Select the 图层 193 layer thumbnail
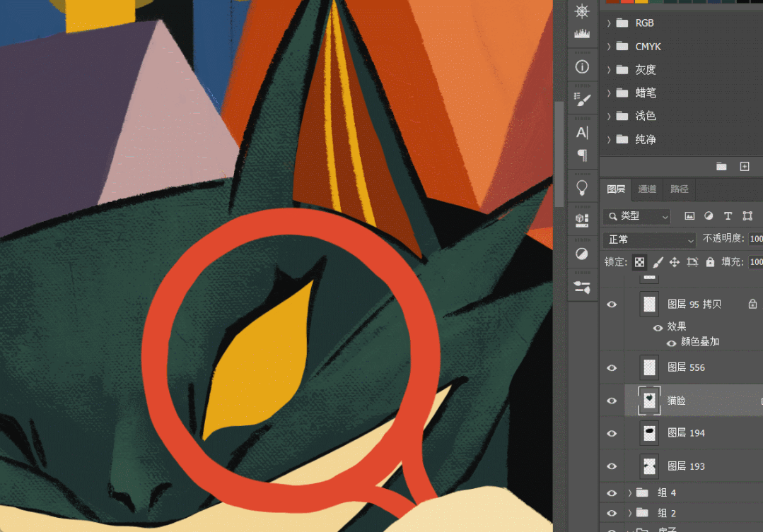The image size is (763, 532). click(649, 466)
